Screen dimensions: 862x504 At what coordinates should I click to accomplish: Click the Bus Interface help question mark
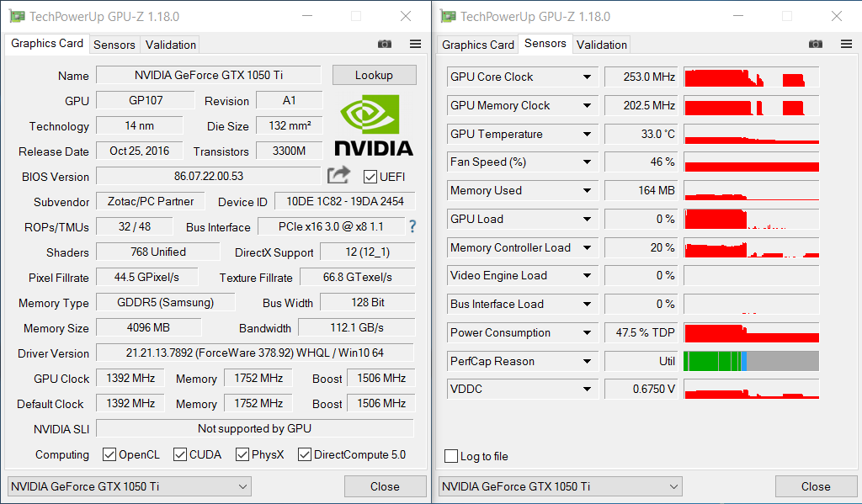point(412,226)
